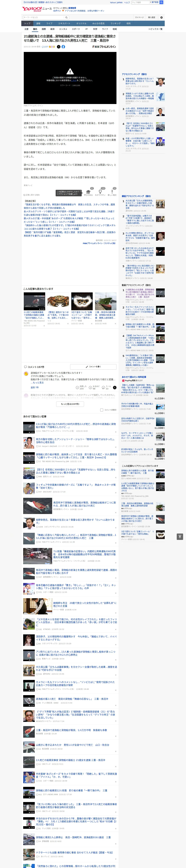Focus the キーワードを入力 search field

[x=44, y=18]
